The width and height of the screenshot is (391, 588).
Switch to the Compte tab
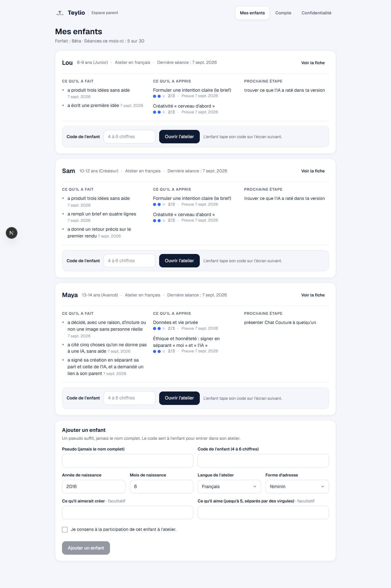click(283, 13)
